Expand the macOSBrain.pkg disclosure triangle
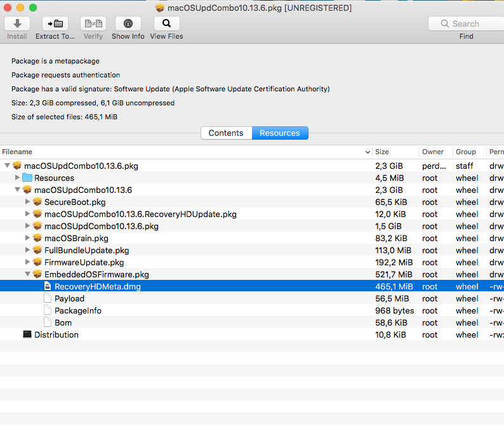Viewport: 504px width, 436px height. tap(28, 238)
